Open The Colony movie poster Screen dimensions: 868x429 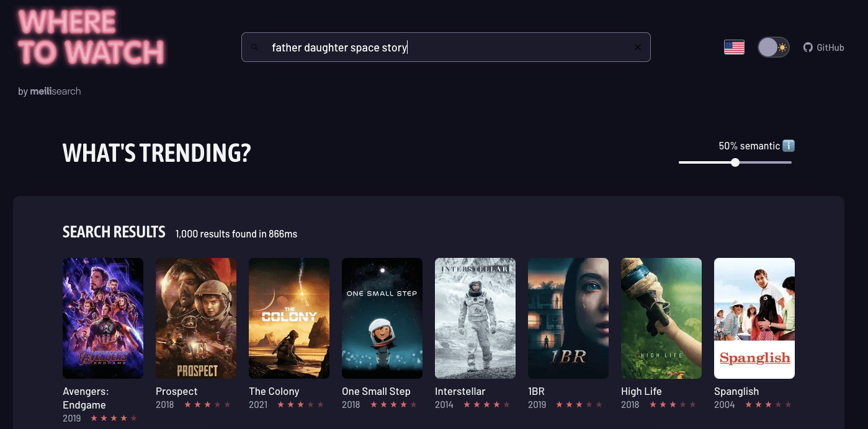pyautogui.click(x=289, y=318)
